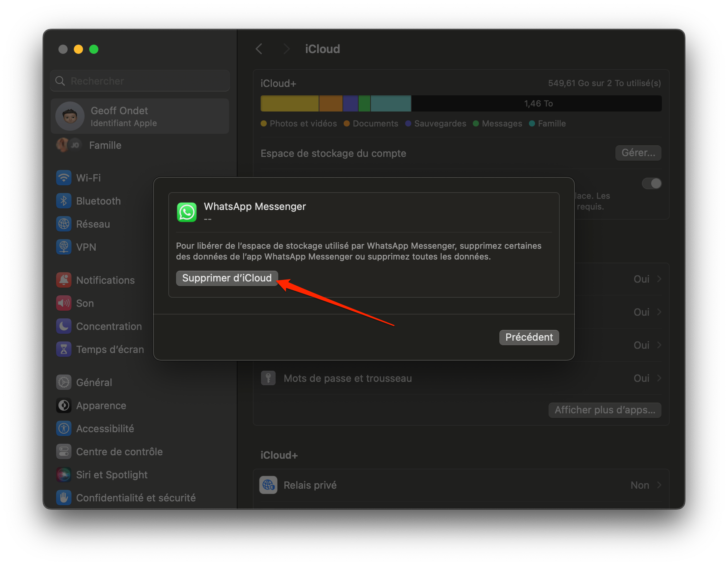Expand Mots de passe et trousseau row
728x566 pixels.
tap(461, 378)
